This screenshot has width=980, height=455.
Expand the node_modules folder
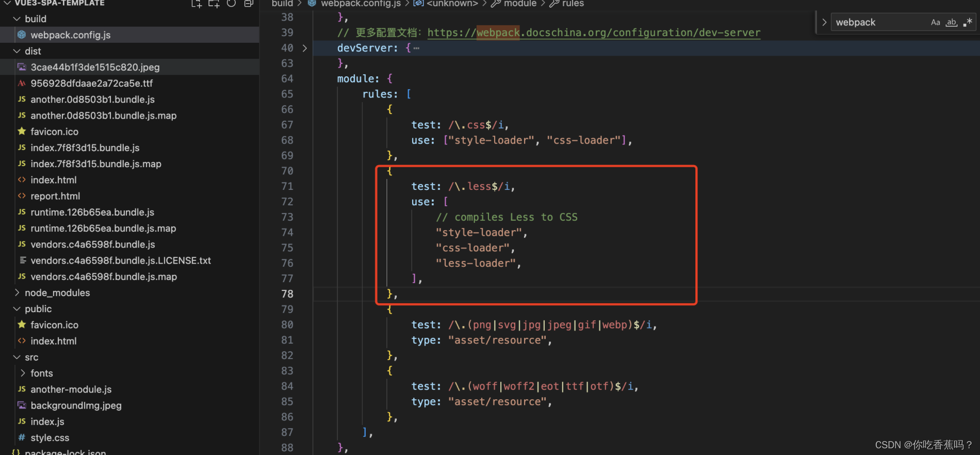(17, 293)
